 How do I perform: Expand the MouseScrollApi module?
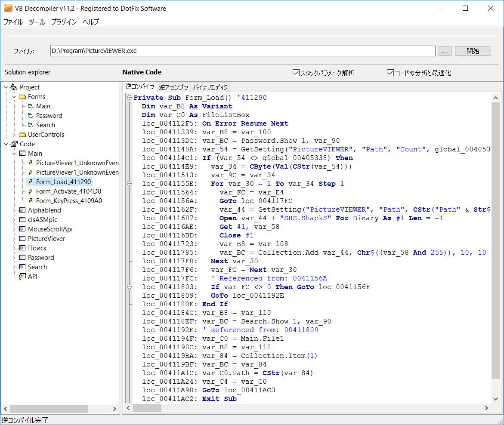(x=14, y=229)
